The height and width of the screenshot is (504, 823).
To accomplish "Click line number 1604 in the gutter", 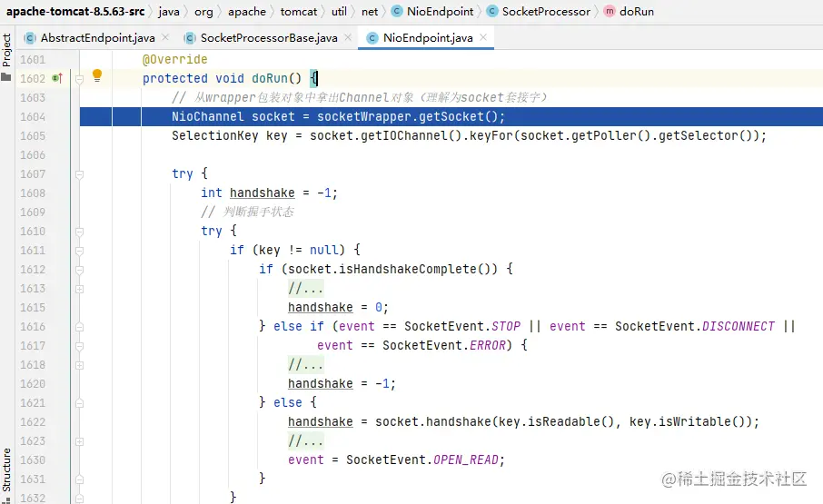I will tap(33, 116).
